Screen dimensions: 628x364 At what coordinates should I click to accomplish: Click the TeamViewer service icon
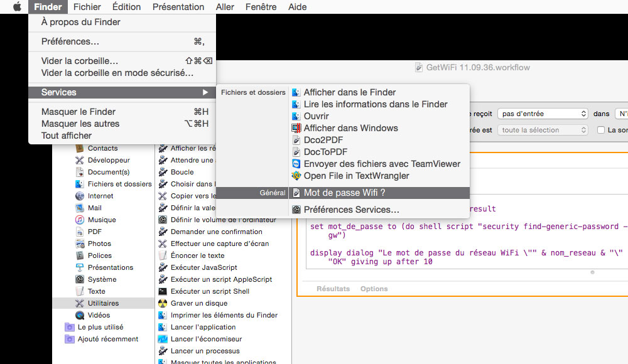click(296, 164)
